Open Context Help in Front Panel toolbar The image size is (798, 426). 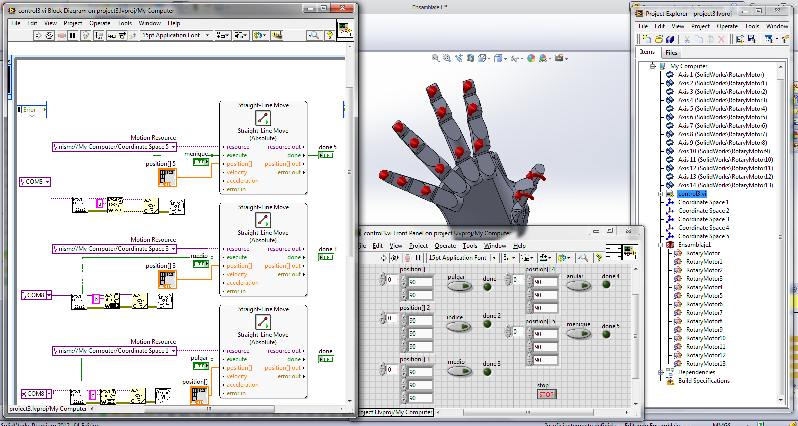tap(598, 258)
